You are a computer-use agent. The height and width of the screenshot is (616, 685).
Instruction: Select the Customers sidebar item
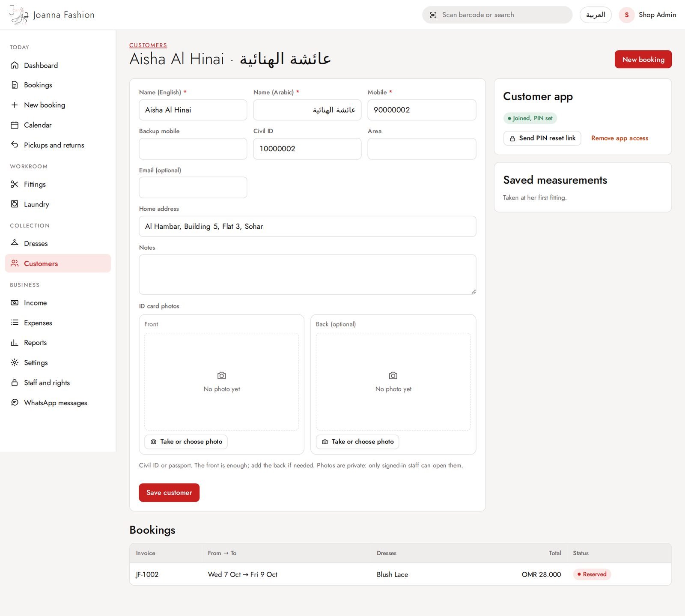pyautogui.click(x=58, y=263)
